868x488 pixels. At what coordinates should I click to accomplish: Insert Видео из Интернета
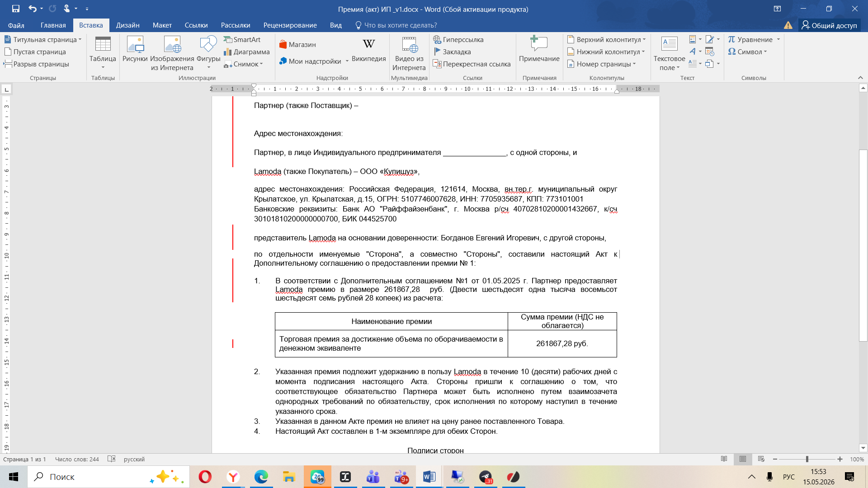tap(409, 53)
